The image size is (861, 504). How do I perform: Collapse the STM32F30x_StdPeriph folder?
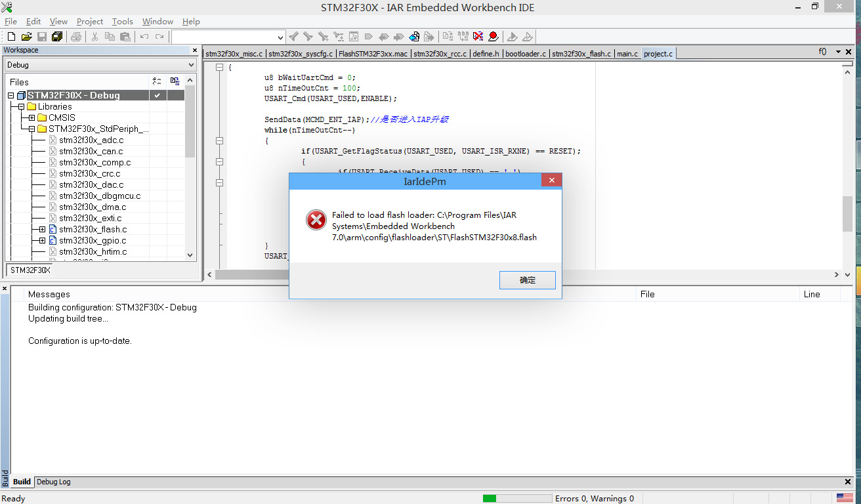pos(31,129)
